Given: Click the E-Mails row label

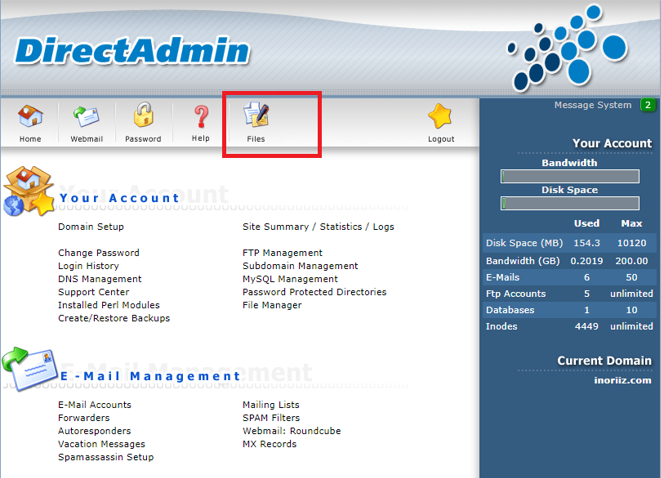Looking at the screenshot, I should (x=502, y=277).
